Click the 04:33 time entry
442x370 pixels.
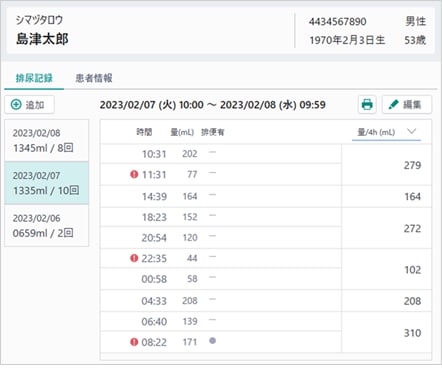click(x=154, y=301)
